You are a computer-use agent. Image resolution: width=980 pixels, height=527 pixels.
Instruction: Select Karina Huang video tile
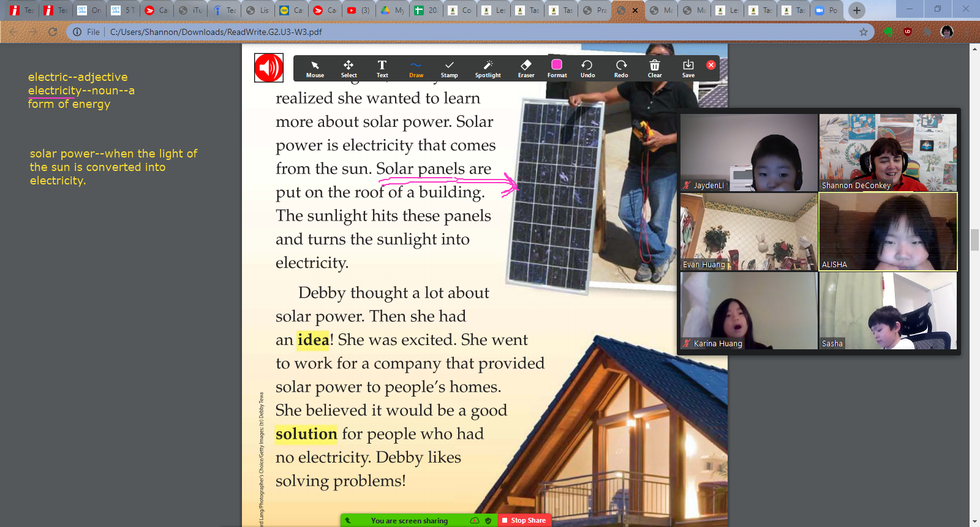[x=749, y=311]
